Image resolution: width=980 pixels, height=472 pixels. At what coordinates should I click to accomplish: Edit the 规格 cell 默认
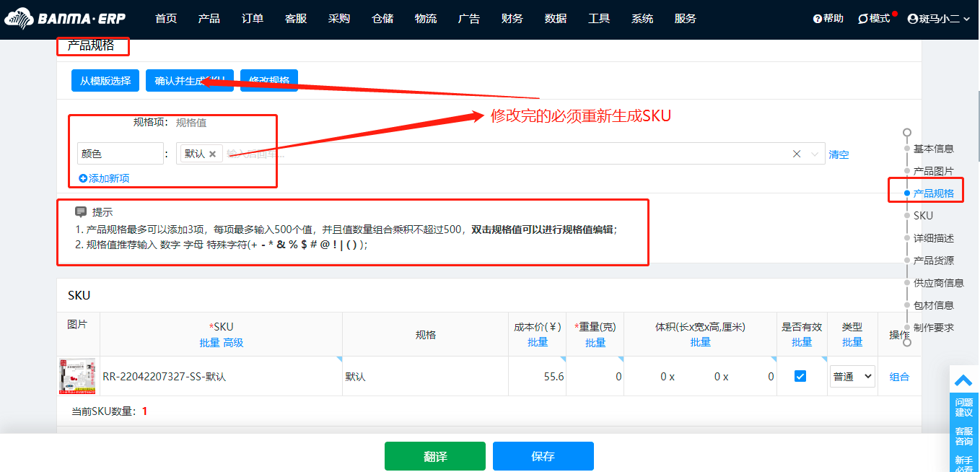(426, 376)
